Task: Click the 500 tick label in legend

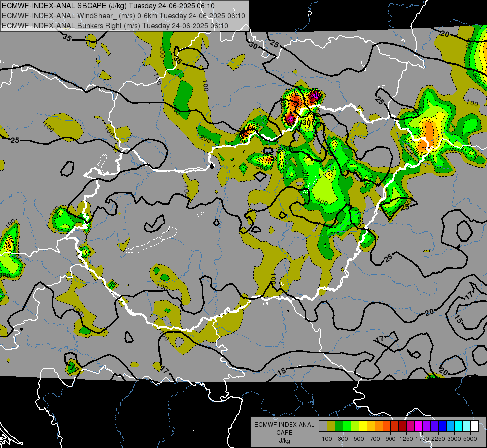Action: [359, 439]
